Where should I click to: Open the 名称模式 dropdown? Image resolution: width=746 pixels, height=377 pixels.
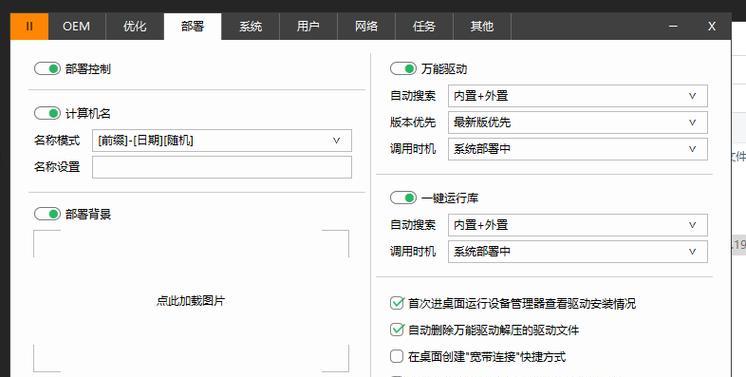222,140
